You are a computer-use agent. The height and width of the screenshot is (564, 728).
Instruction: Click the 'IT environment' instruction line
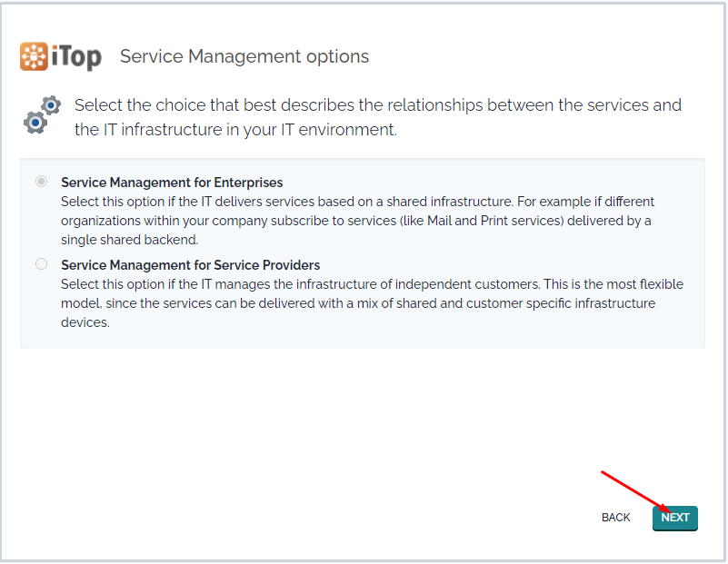pyautogui.click(x=236, y=129)
